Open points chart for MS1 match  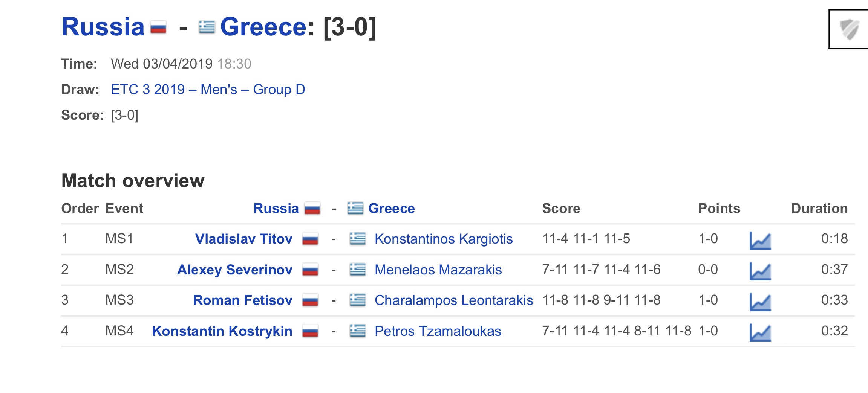click(x=760, y=240)
